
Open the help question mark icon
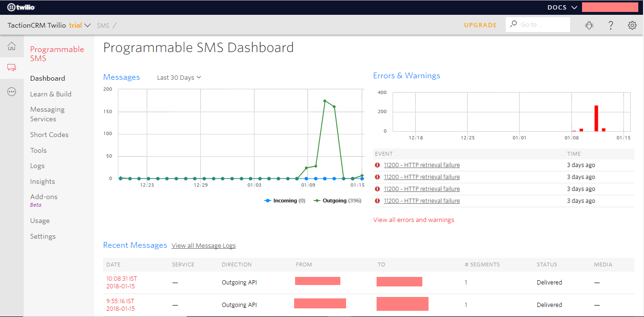coord(611,25)
